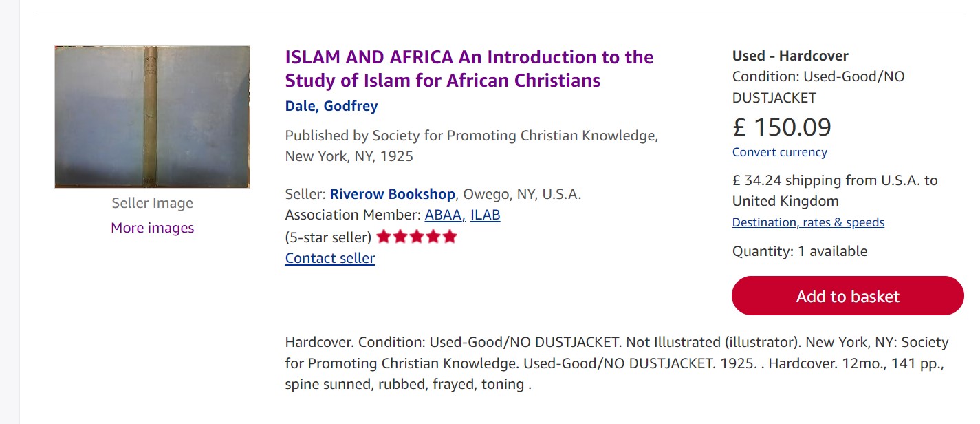The image size is (980, 424).
Task: Click the second red rating star
Action: click(400, 237)
